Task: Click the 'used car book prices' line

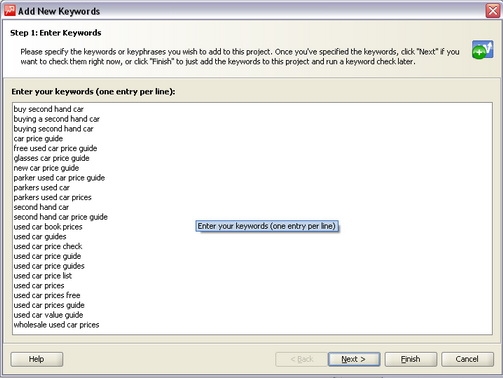Action: (x=48, y=227)
